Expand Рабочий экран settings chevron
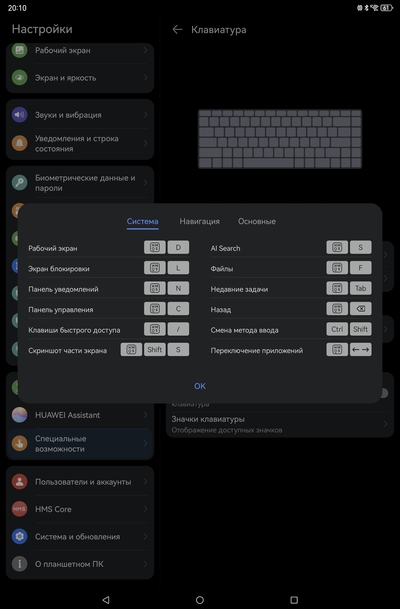 tap(145, 50)
